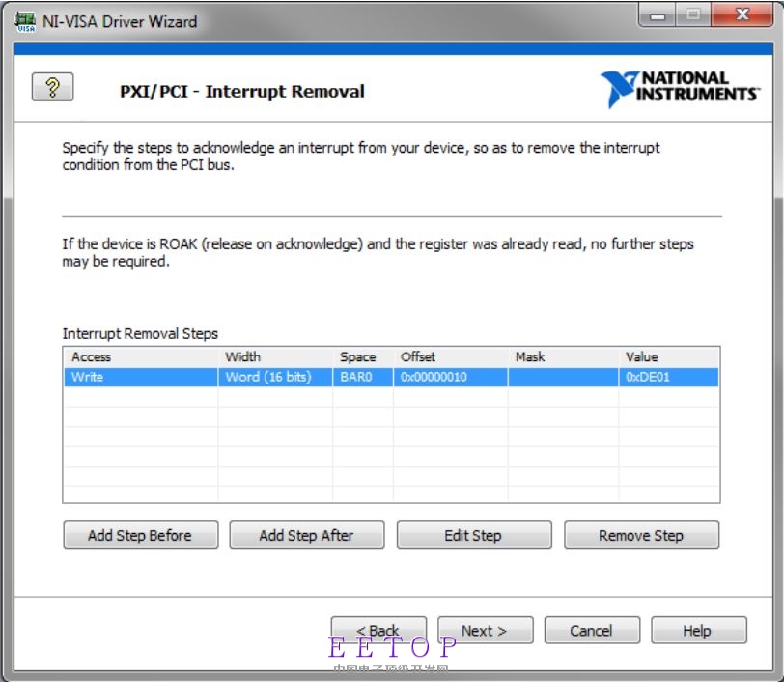Screen dimensions: 784x682
Task: Click Add Step After button
Action: 306,535
